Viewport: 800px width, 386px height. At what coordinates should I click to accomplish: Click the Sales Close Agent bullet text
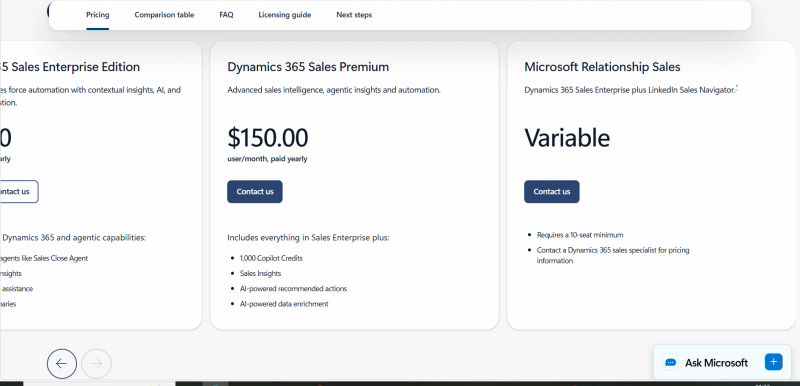(44, 258)
